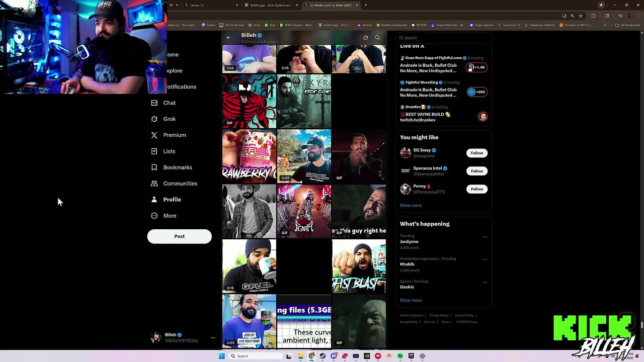Follow Speranza Intel
This screenshot has width=644, height=362.
click(476, 171)
